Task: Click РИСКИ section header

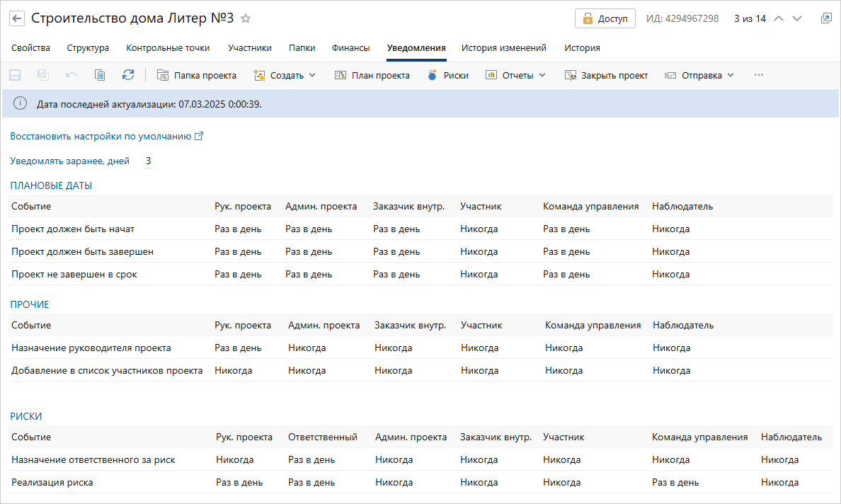Action: click(x=25, y=416)
